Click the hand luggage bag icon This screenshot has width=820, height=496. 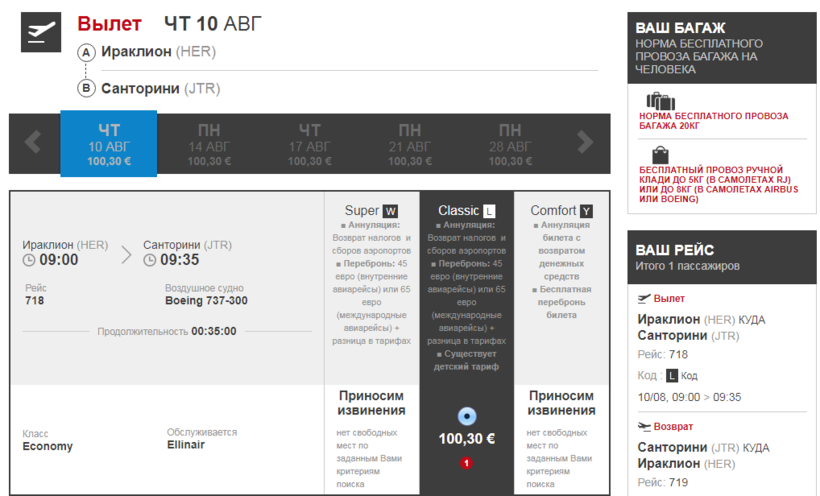[x=660, y=155]
